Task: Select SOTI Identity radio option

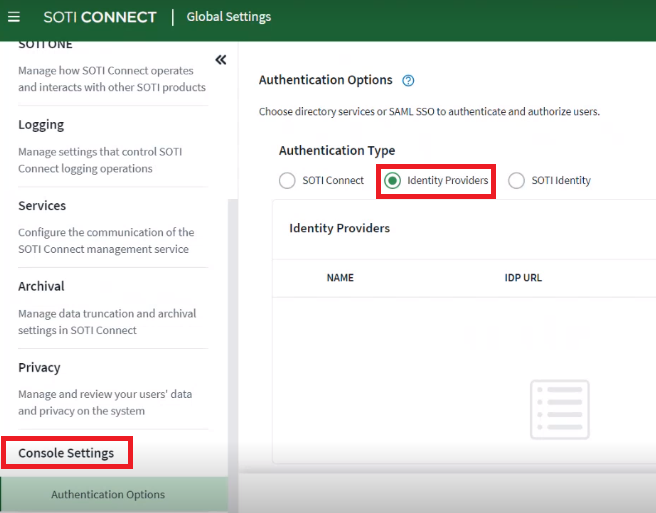Action: pos(516,181)
